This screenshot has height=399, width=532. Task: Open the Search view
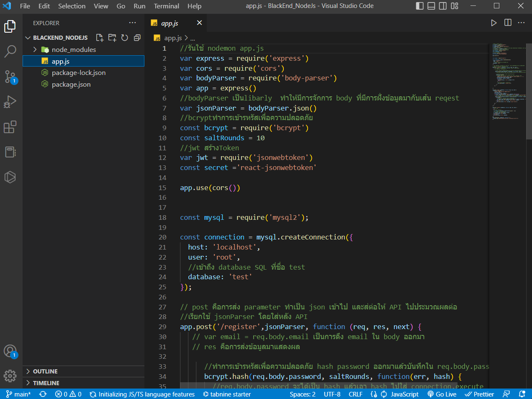(x=10, y=51)
